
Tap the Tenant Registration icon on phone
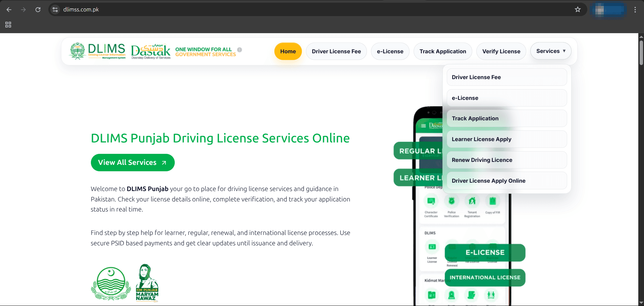[472, 201]
